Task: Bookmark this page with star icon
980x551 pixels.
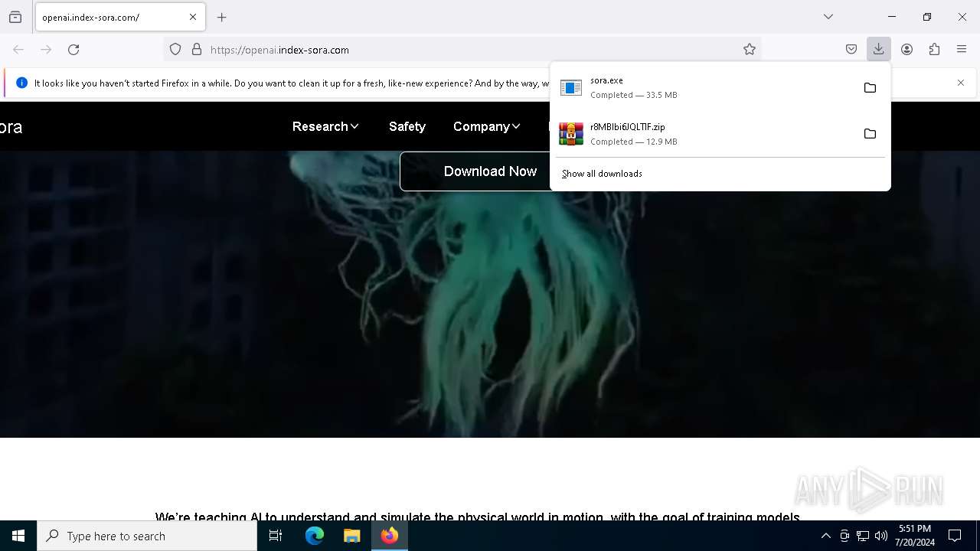Action: (x=750, y=50)
